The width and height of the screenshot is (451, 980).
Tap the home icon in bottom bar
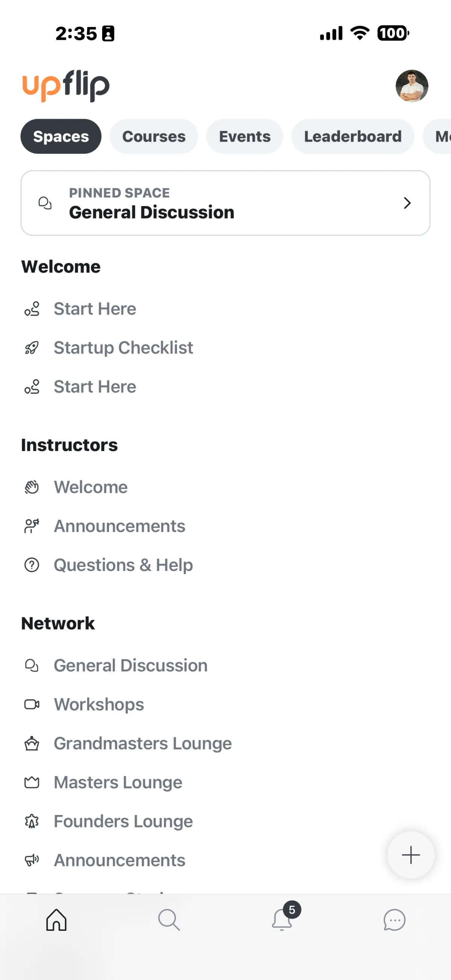tap(56, 920)
